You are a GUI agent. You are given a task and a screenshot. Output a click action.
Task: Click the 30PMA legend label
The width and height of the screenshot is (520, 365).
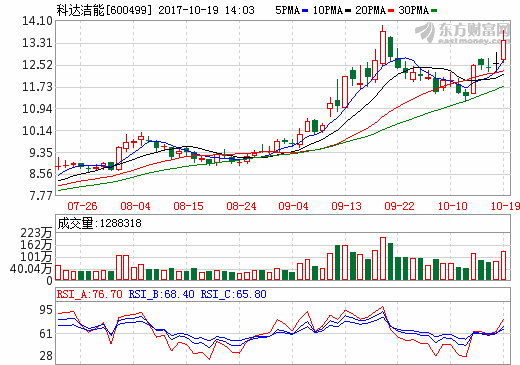pos(414,10)
